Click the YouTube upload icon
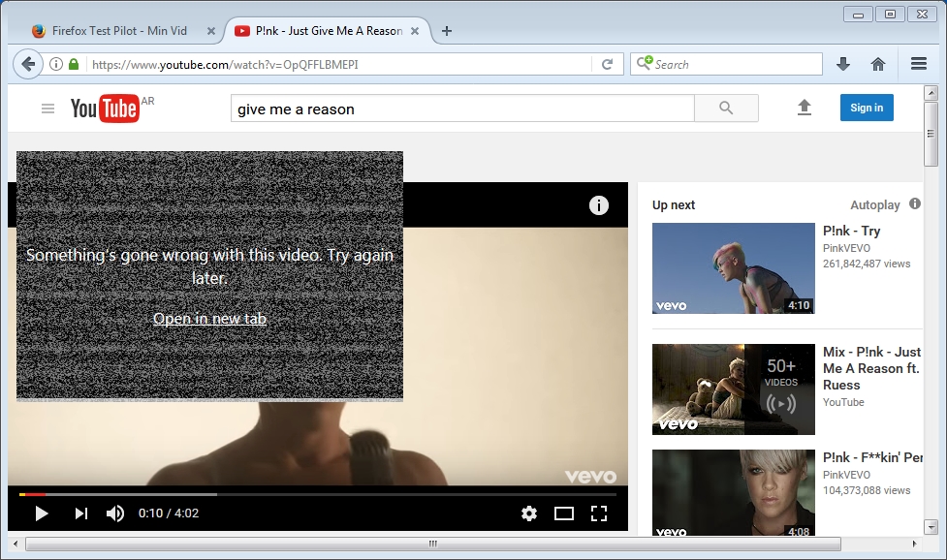Image resolution: width=947 pixels, height=560 pixels. pos(804,108)
